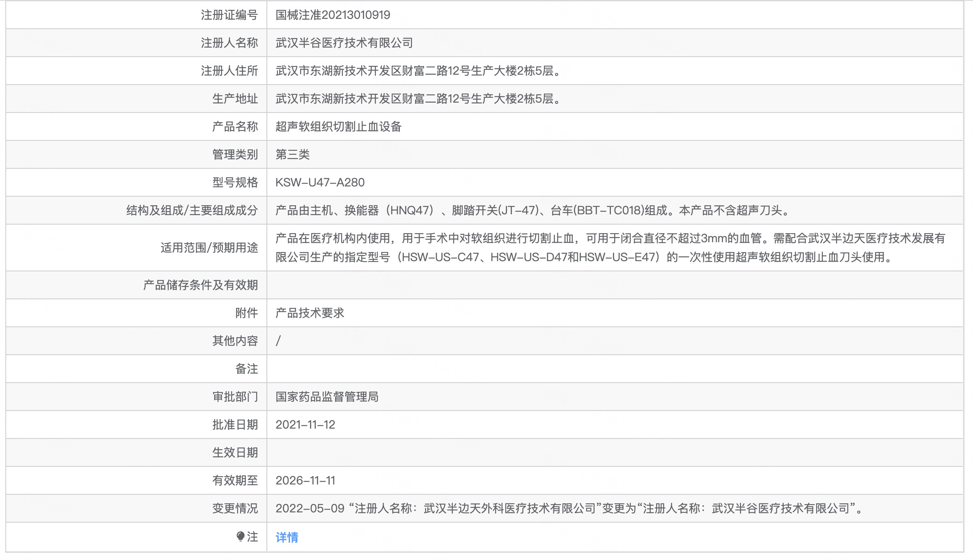Screen dimensions: 973x560
Task: Click the 产品名称 label
Action: (x=235, y=126)
